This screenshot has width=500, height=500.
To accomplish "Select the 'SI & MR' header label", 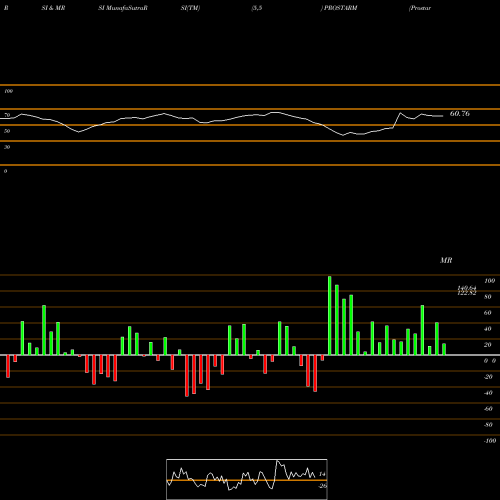I will click(x=53, y=8).
